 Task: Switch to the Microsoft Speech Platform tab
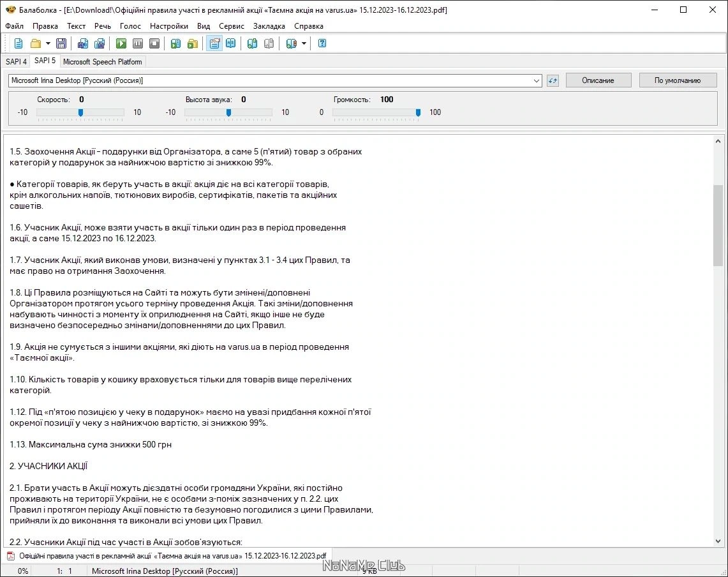[103, 61]
